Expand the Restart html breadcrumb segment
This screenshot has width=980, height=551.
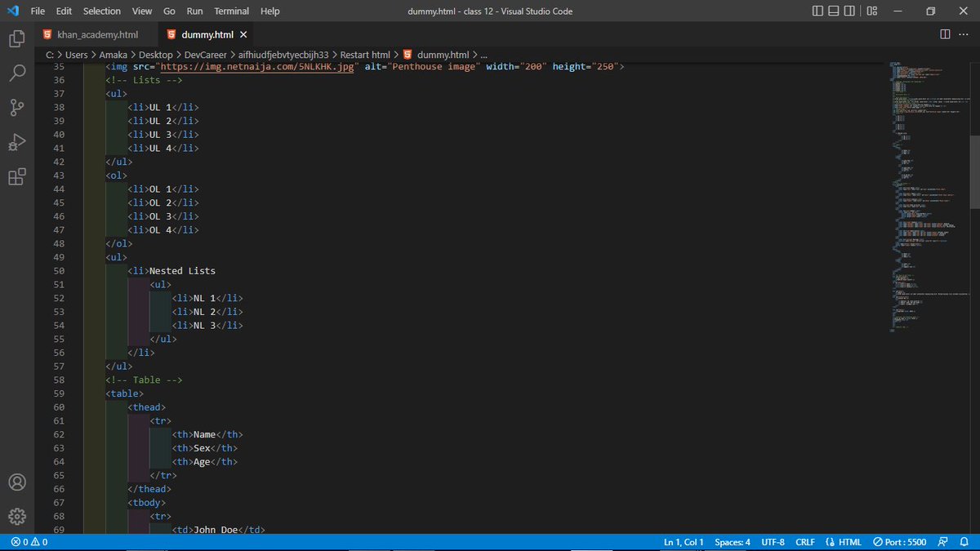click(x=365, y=55)
